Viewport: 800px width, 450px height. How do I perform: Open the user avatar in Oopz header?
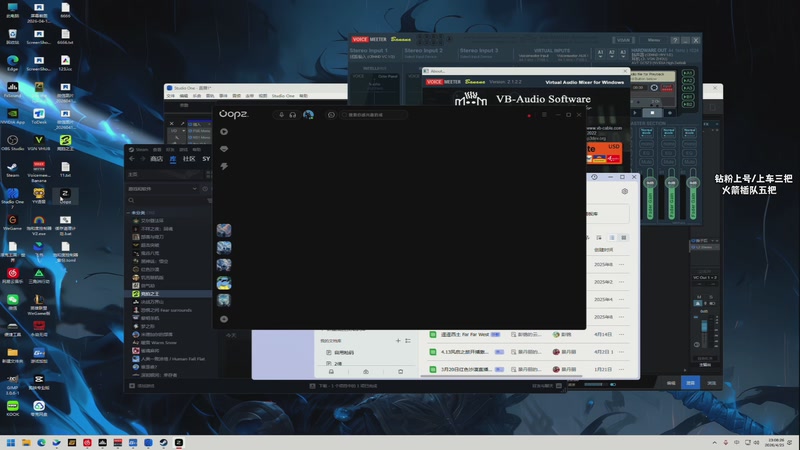(x=308, y=115)
